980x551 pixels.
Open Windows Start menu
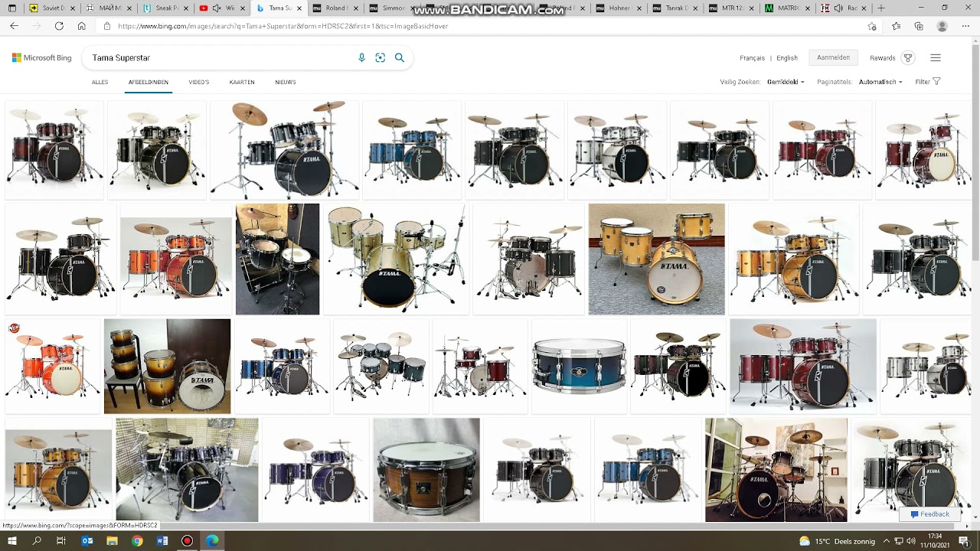tap(12, 541)
